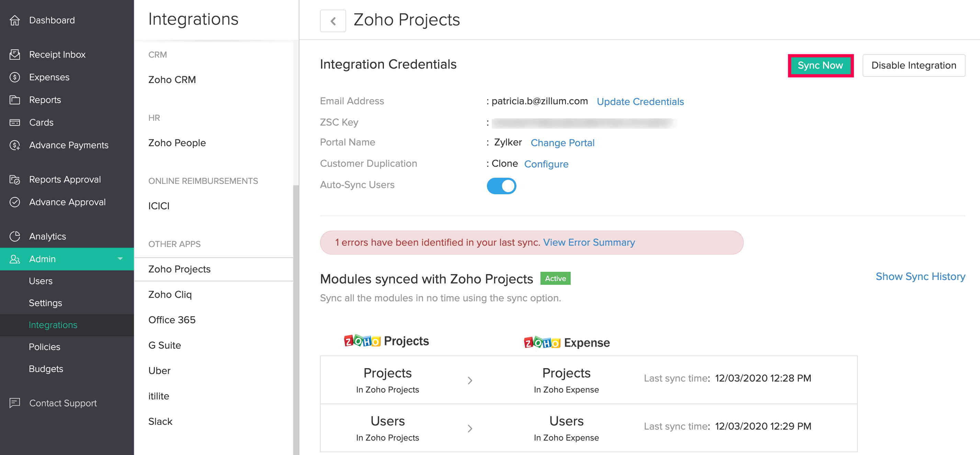Select Policies under Admin
The height and width of the screenshot is (455, 980).
click(x=45, y=347)
